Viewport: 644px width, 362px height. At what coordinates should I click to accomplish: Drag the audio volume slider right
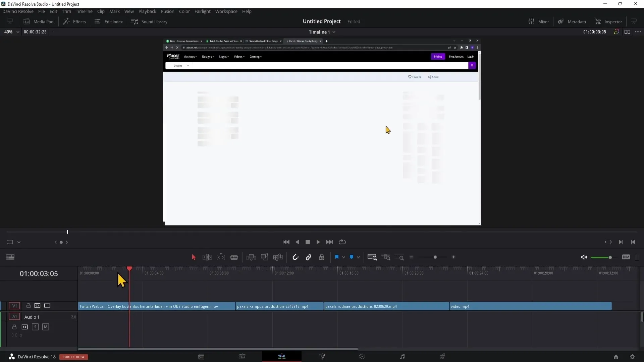[610, 257]
